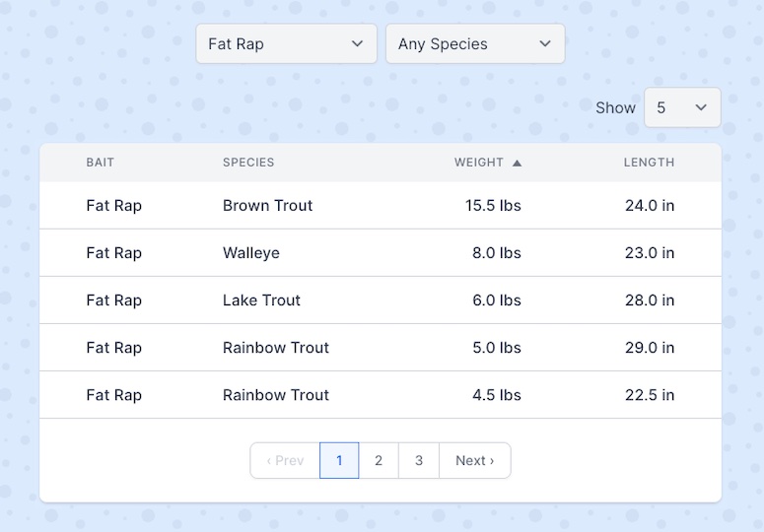Sort by the Weight column header label
The image size is (764, 532).
(478, 163)
